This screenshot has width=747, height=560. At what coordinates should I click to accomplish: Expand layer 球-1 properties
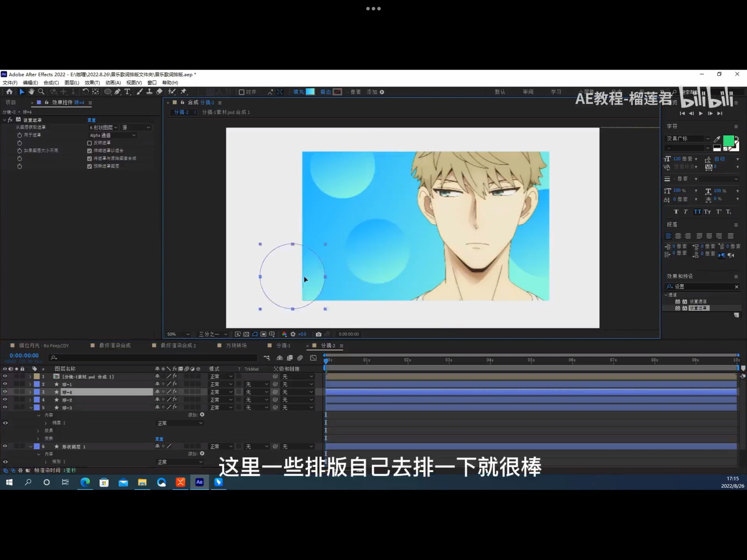[x=30, y=384]
